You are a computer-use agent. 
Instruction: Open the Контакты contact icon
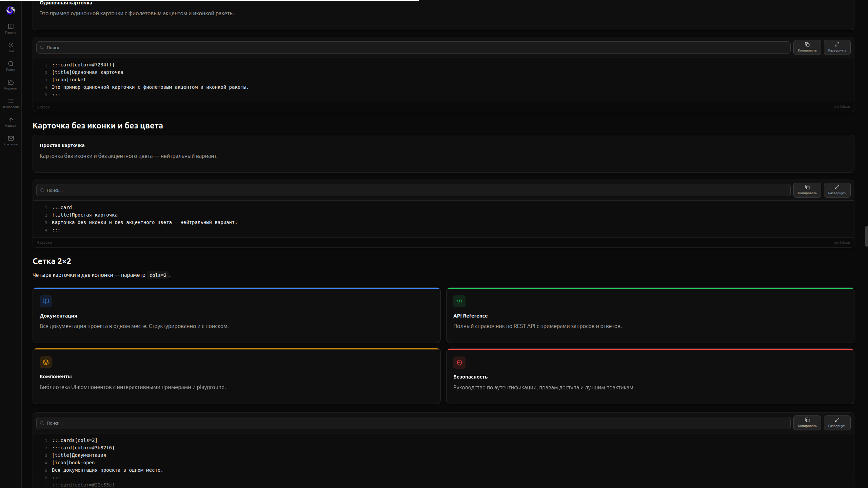pos(11,141)
